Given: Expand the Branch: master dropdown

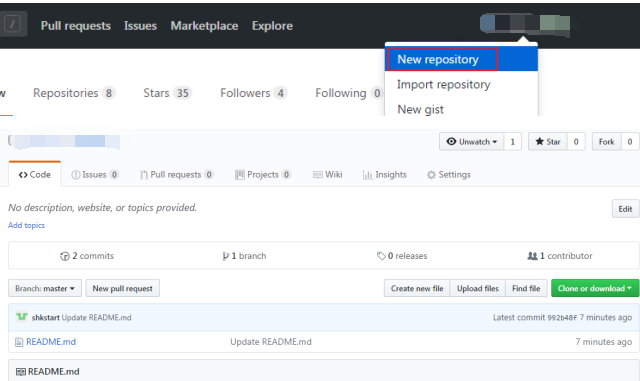Looking at the screenshot, I should pos(45,288).
